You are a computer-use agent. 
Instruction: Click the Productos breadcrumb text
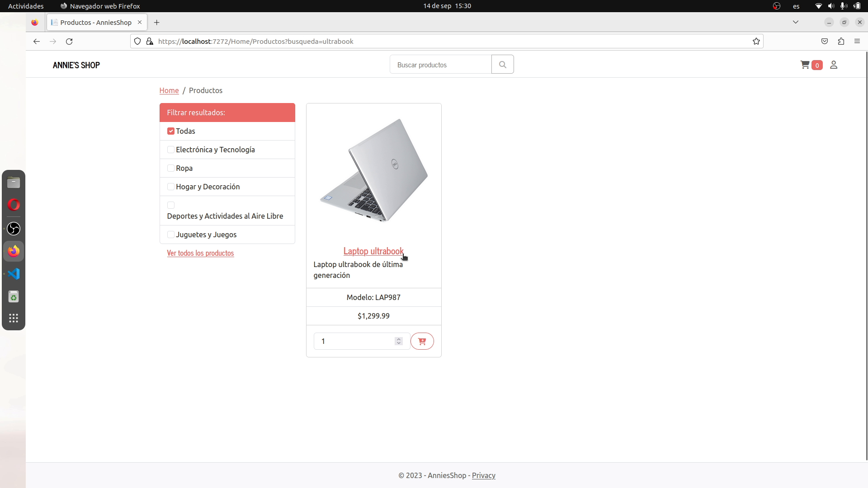(x=206, y=90)
